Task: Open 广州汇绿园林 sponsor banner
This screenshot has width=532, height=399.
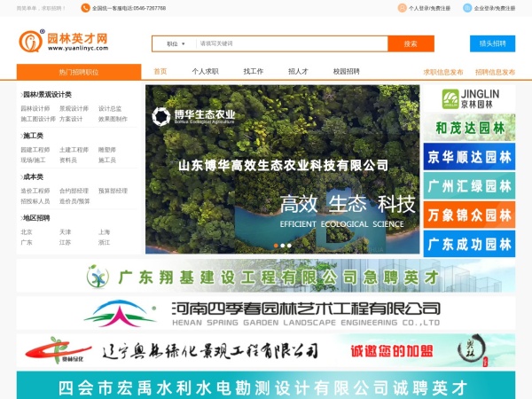Action: point(470,185)
